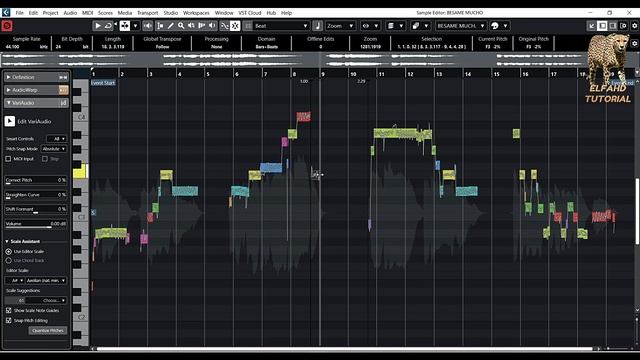Click the VariAudio section bypass icon
Image resolution: width=640 pixels, height=360 pixels.
point(63,103)
